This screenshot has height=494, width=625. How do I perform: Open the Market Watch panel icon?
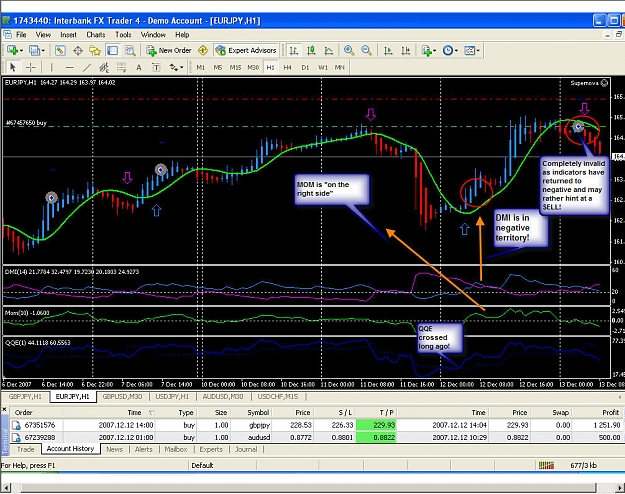60,51
